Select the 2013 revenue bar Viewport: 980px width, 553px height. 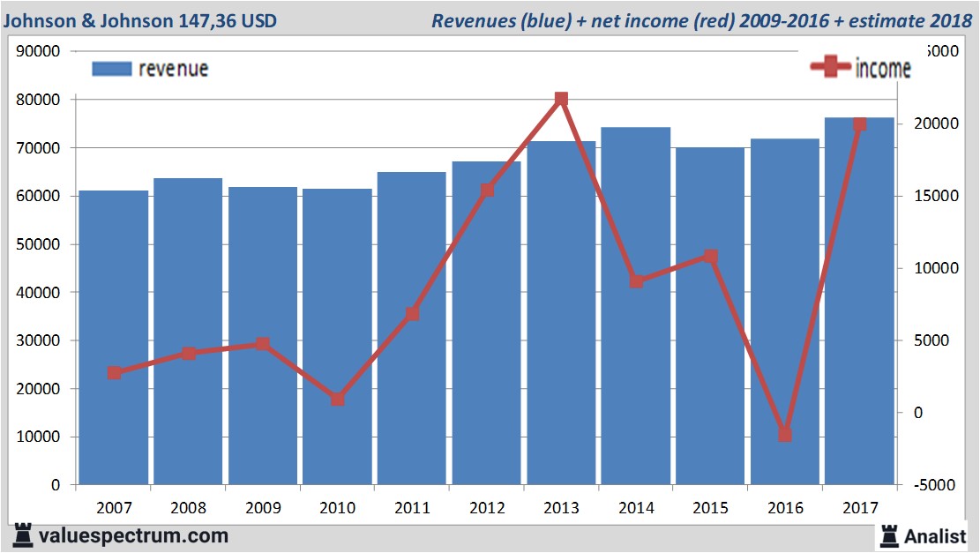pos(561,312)
